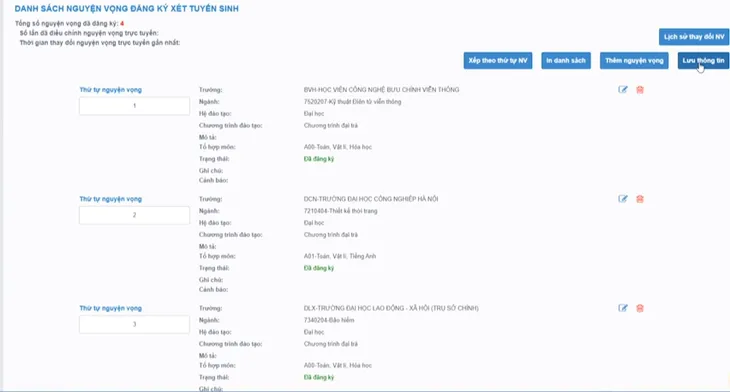Screen dimensions: 730x392
Task: Click major 7520207-Kỹ thuật Điện tử viễn thông
Action: click(352, 101)
